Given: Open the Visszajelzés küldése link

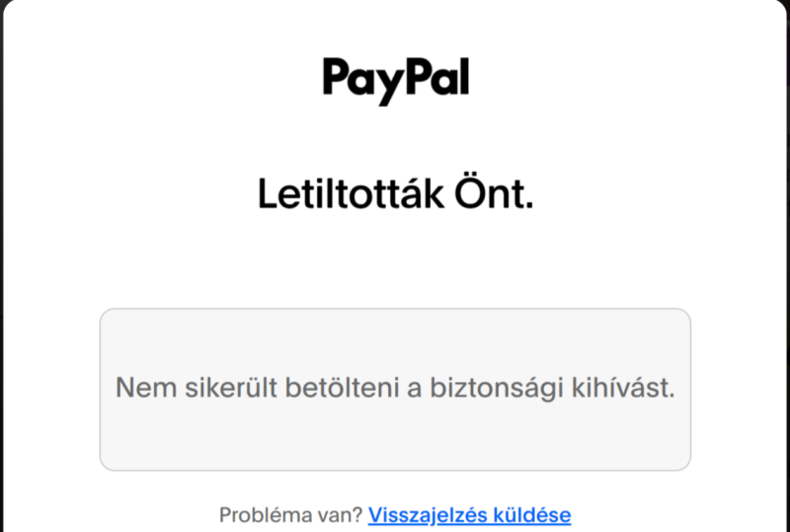Looking at the screenshot, I should pos(470,515).
